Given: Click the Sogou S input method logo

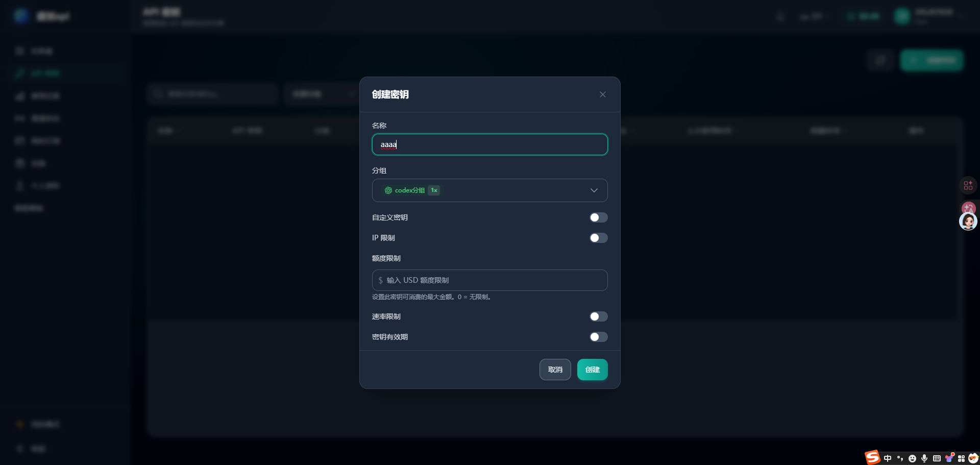Looking at the screenshot, I should click(872, 457).
